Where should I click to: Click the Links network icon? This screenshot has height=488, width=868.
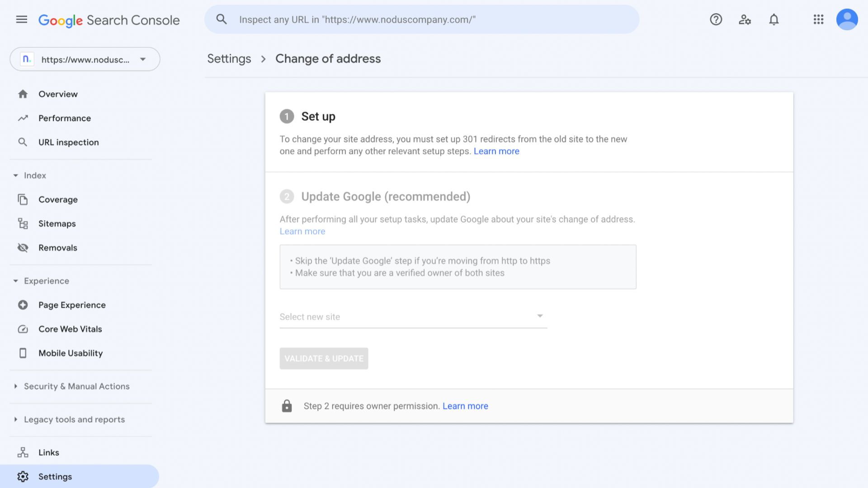(23, 452)
